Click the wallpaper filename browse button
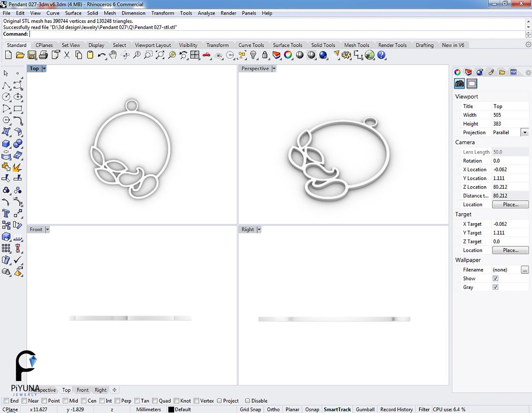The image size is (532, 413). click(x=525, y=270)
